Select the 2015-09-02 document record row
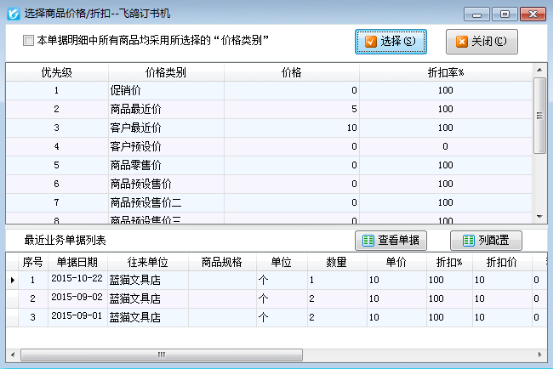This screenshot has height=370, width=554. point(277,299)
